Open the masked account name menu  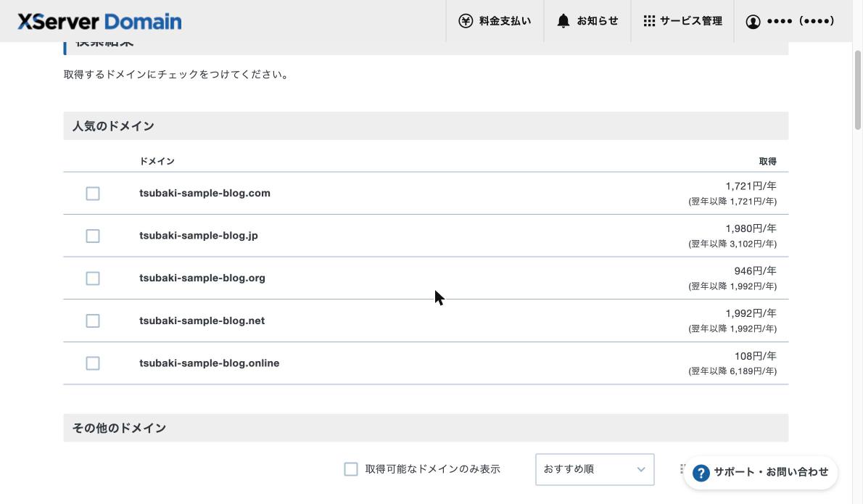pyautogui.click(x=790, y=21)
